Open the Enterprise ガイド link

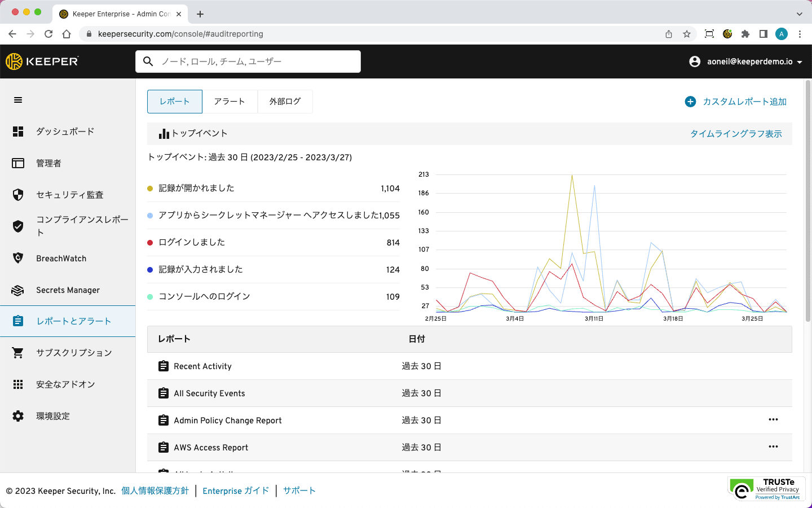pos(236,491)
